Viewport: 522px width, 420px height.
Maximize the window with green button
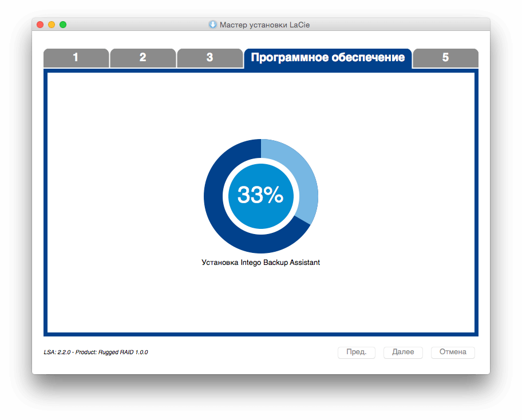(x=63, y=25)
